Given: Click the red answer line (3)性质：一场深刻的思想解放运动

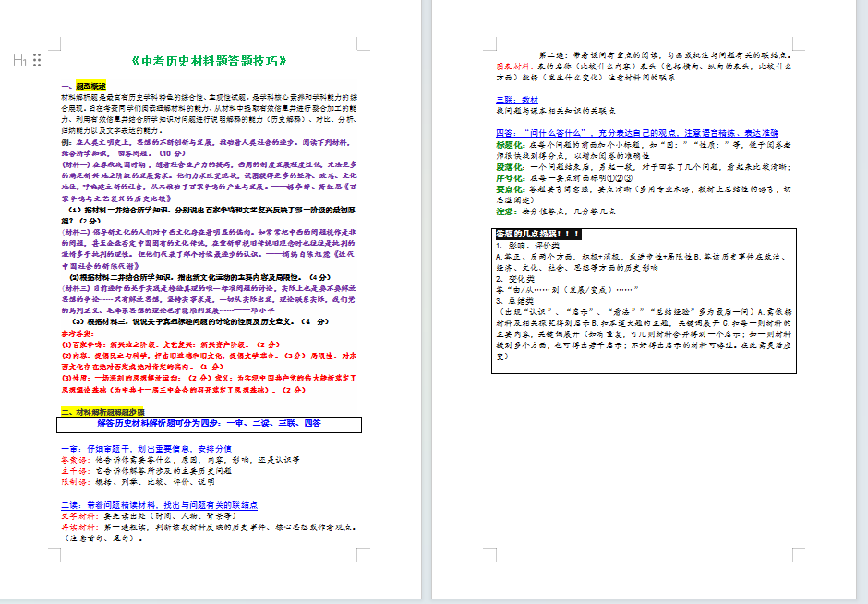Looking at the screenshot, I should [x=209, y=384].
